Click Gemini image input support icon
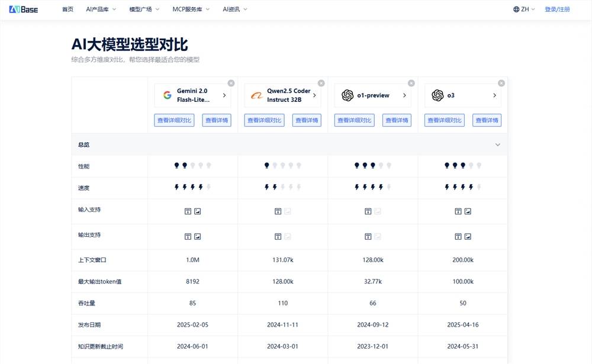Image resolution: width=592 pixels, height=364 pixels. click(x=198, y=211)
